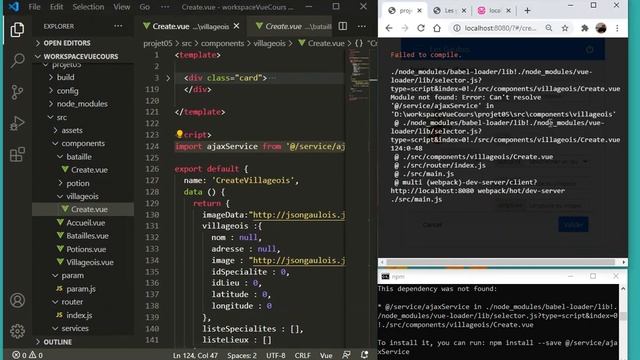Viewport: 640px width, 360px height.
Task: Open the View menu
Action: click(x=122, y=7)
